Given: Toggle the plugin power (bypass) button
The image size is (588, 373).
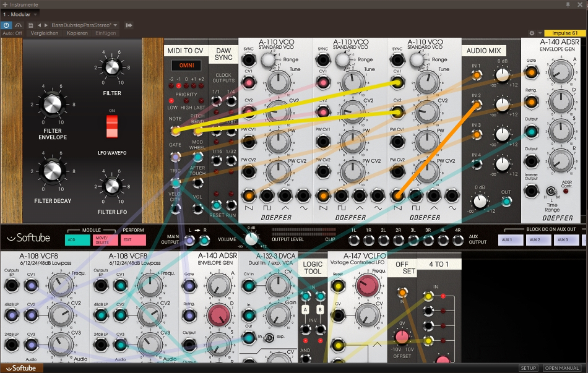Looking at the screenshot, I should (x=6, y=25).
